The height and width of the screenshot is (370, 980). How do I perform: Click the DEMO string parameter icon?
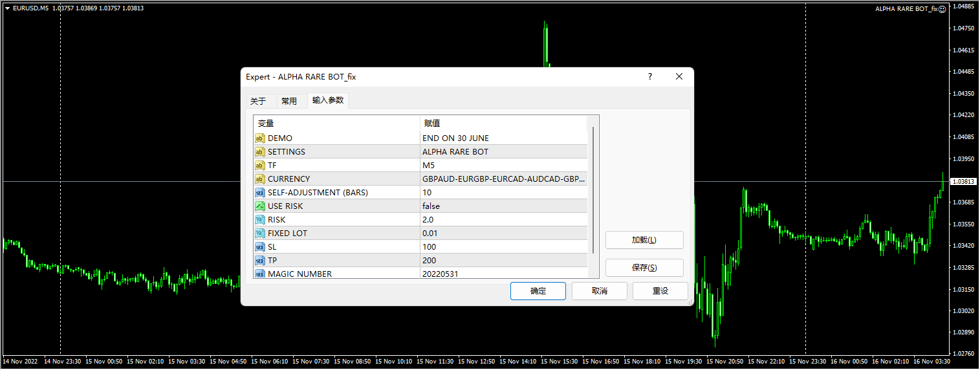pyautogui.click(x=259, y=138)
